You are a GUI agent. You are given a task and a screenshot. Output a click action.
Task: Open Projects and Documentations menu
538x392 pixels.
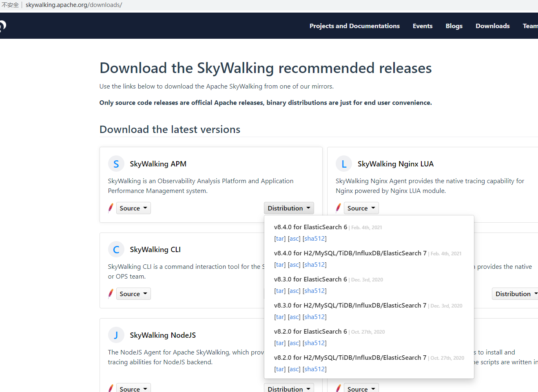tap(354, 26)
